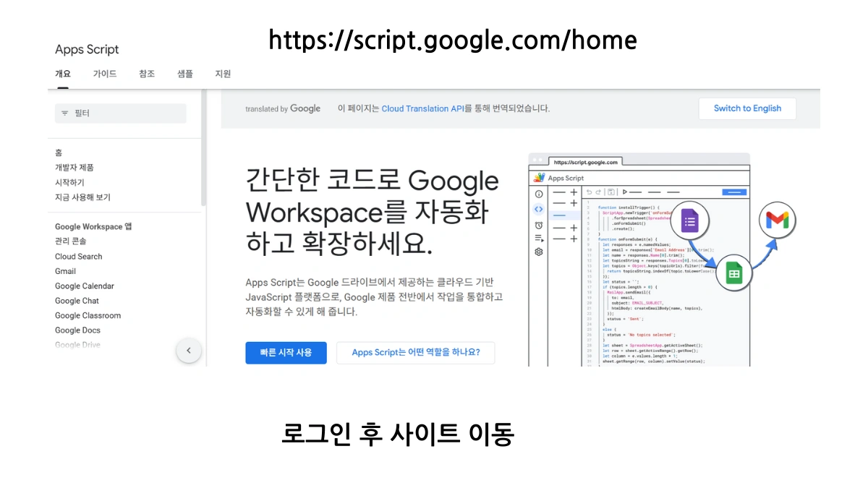Click the undo arrow icon in the editor toolbar
This screenshot has width=868, height=488.
[x=590, y=192]
